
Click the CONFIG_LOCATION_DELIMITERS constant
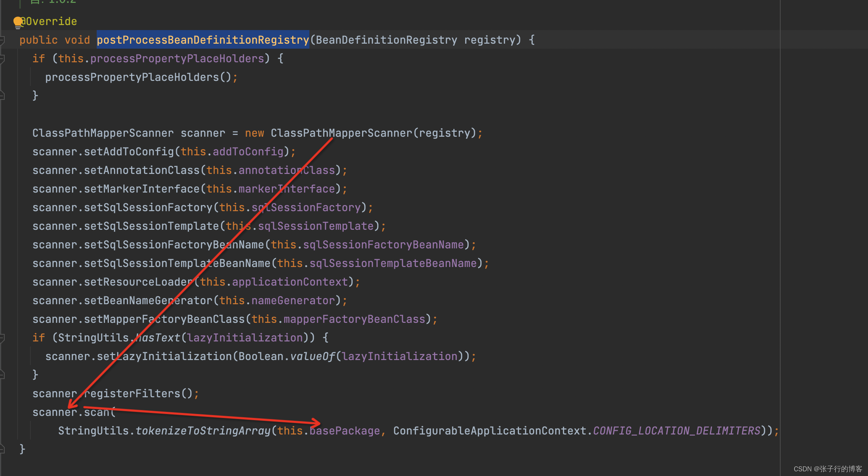pyautogui.click(x=676, y=431)
